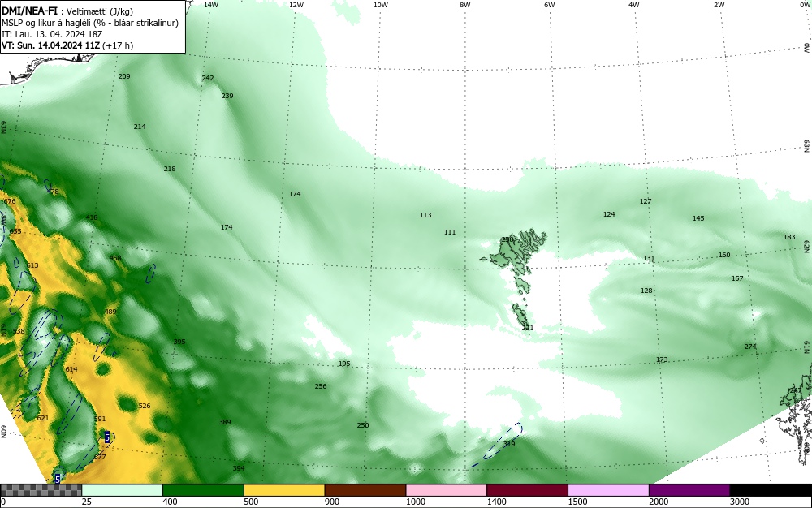Click the '4W' longitude label
This screenshot has width=812, height=508.
click(x=634, y=5)
